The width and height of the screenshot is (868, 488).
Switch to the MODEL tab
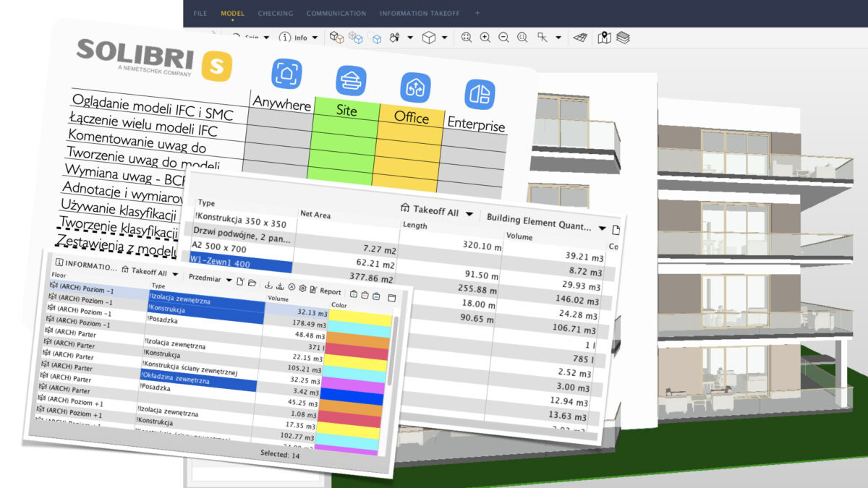pos(233,13)
